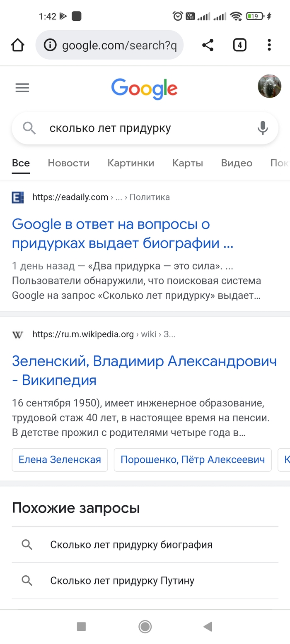The image size is (290, 644).
Task: Tap the Wikipedia favicon next to ru.m.wikipedia.org
Action: click(x=17, y=334)
